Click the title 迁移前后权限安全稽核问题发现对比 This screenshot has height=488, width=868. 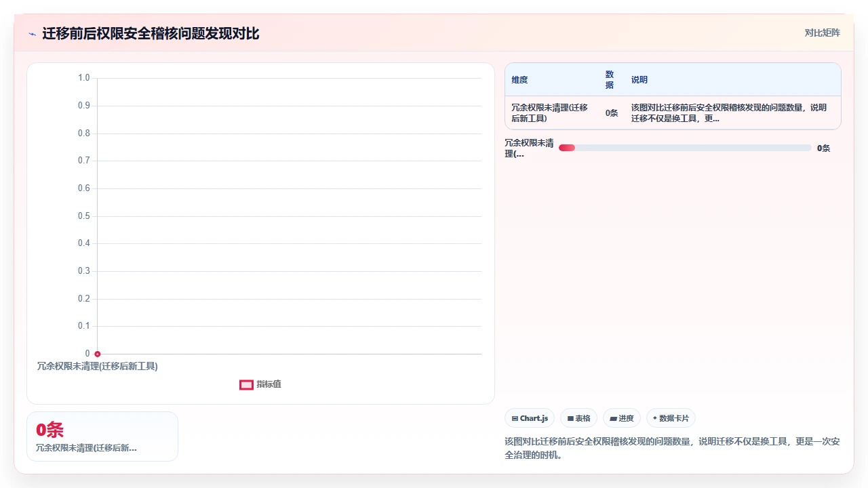tap(151, 34)
